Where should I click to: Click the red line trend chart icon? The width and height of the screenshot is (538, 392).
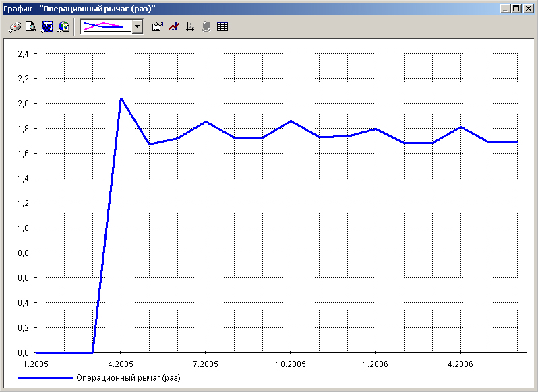(174, 27)
